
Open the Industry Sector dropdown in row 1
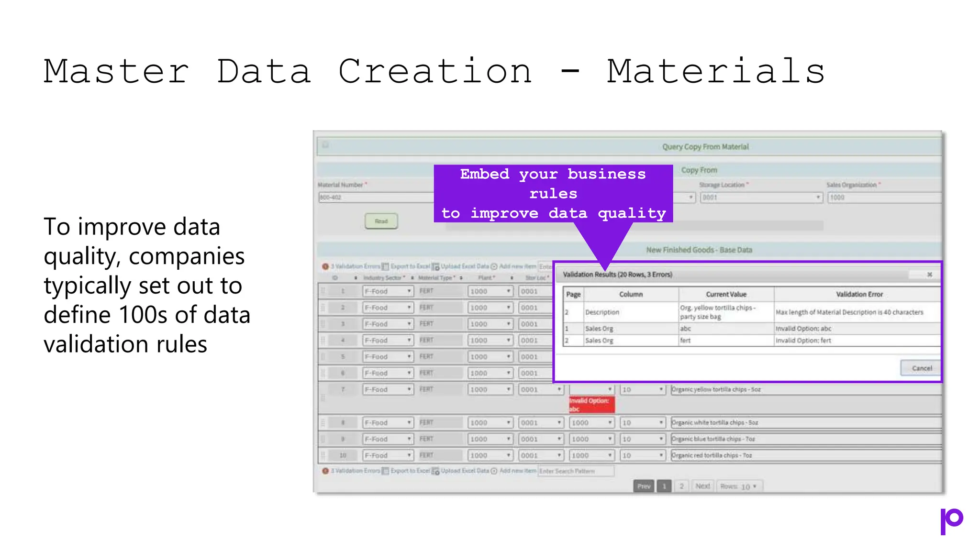[388, 291]
